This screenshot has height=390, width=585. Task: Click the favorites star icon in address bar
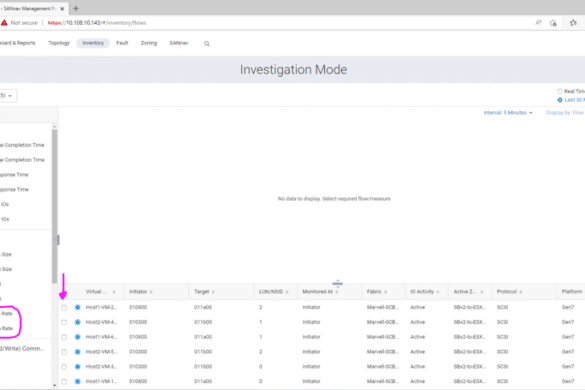(573, 23)
